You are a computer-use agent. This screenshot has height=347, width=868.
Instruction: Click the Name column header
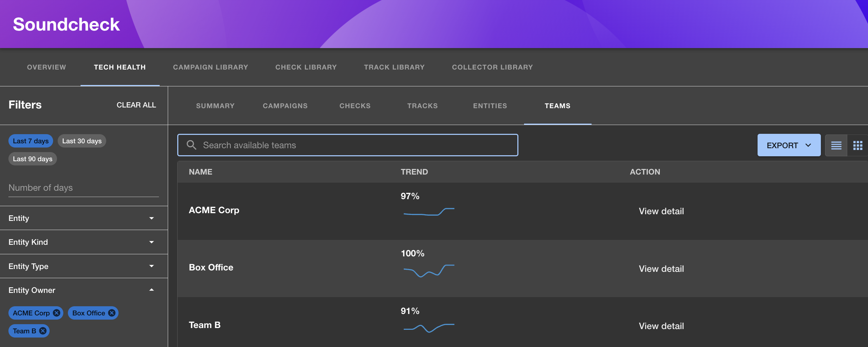click(x=200, y=172)
